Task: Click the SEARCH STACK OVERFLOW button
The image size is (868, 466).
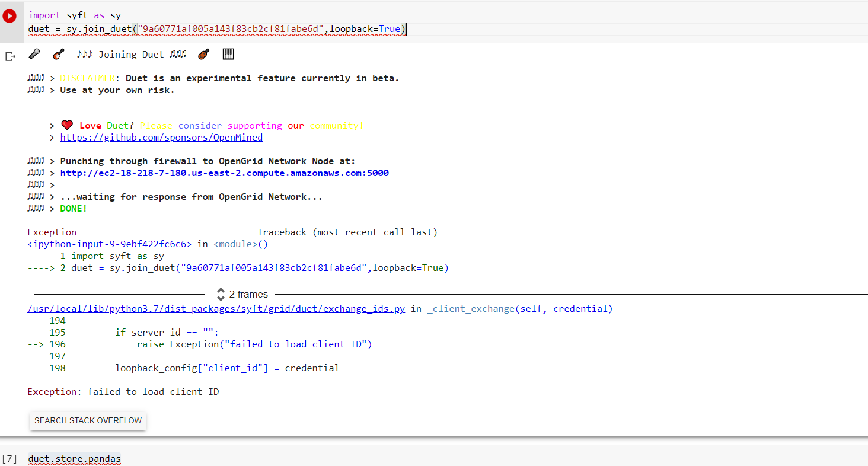Action: [87, 420]
